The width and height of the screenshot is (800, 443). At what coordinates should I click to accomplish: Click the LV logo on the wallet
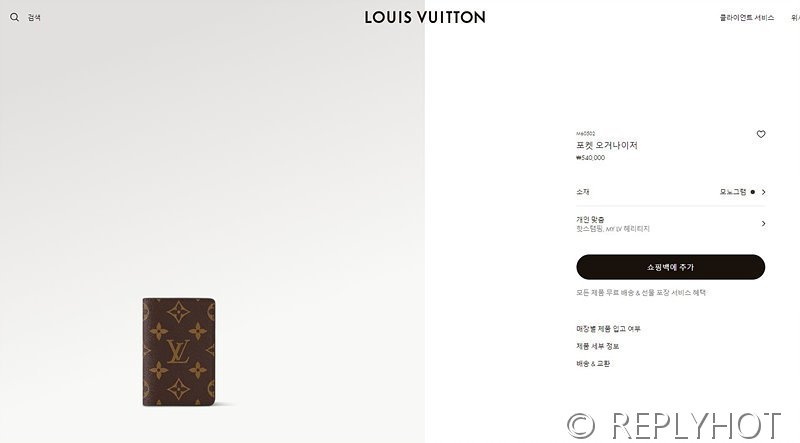coord(178,352)
